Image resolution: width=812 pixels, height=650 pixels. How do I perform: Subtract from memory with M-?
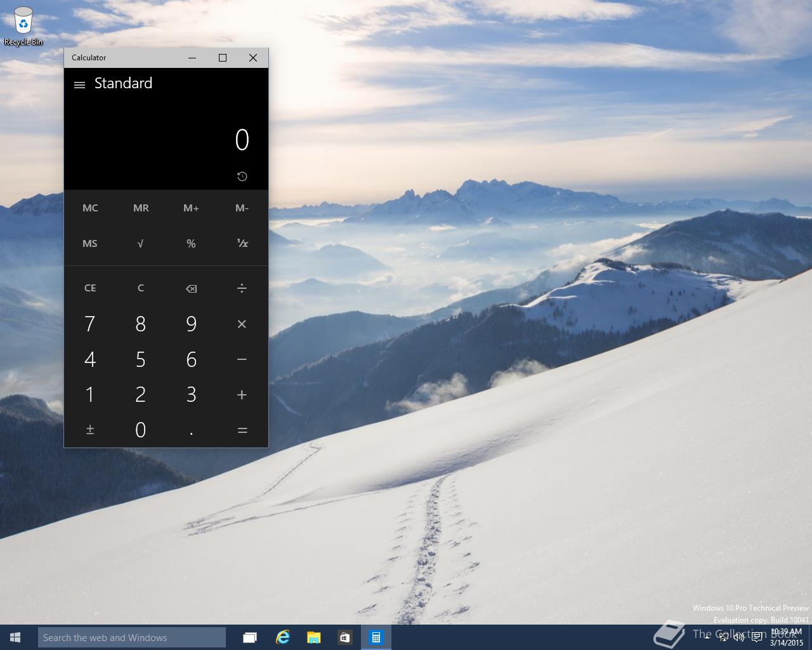pyautogui.click(x=242, y=208)
